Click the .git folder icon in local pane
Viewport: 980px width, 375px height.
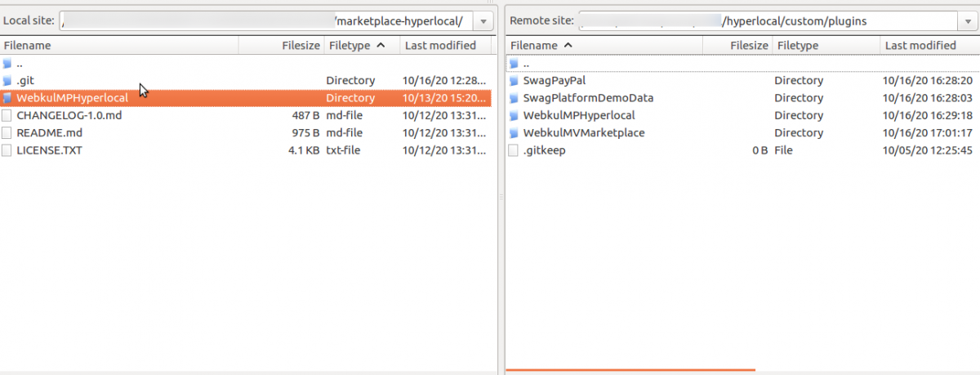(x=7, y=81)
